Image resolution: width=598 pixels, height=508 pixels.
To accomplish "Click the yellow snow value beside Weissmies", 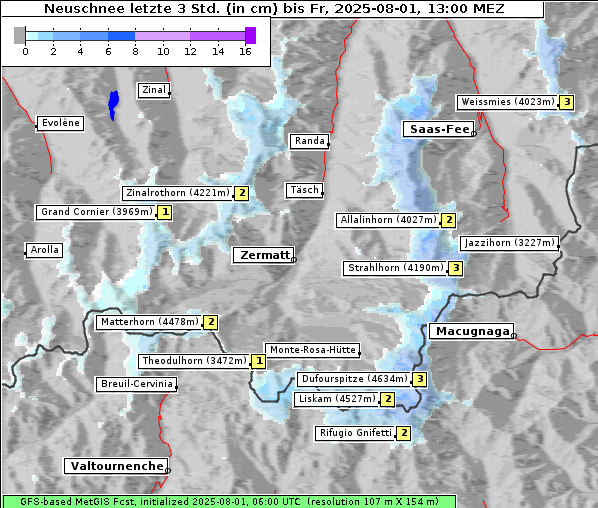I will click(567, 102).
